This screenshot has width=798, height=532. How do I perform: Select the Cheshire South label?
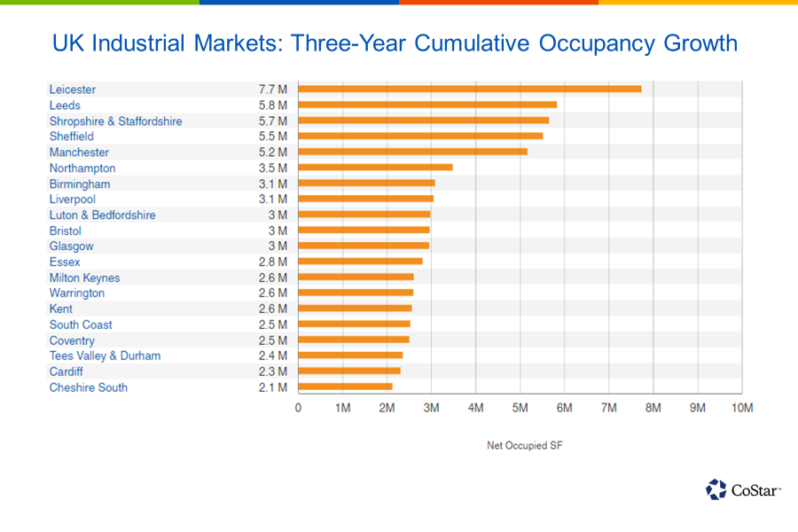tap(88, 387)
